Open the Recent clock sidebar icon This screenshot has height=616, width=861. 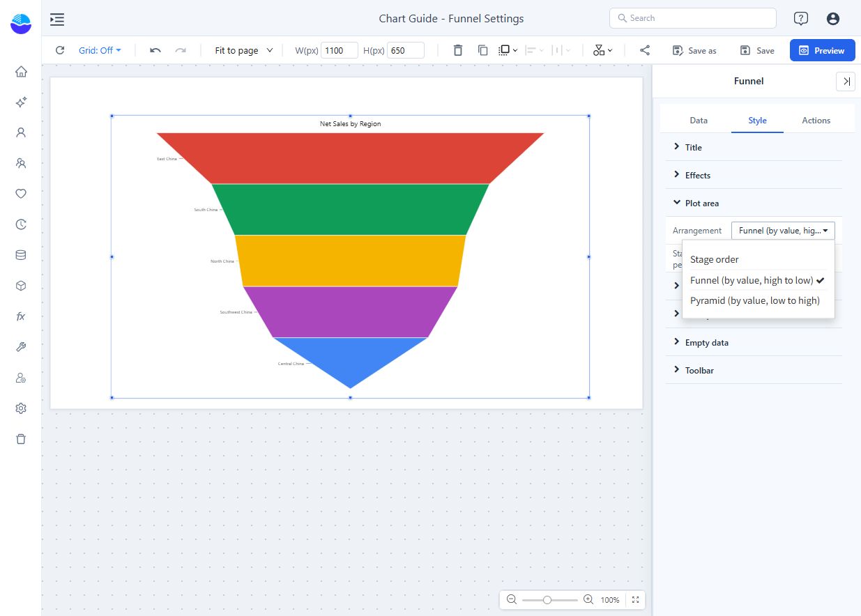(21, 224)
